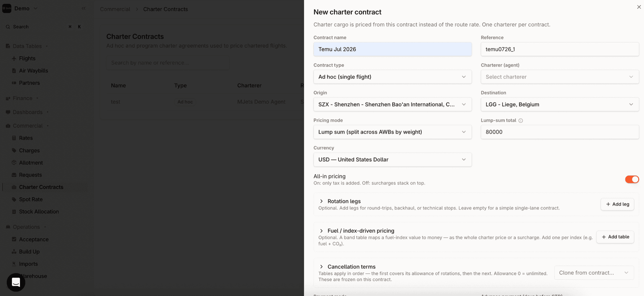Click the Spot Rate icon
The width and height of the screenshot is (644, 296).
[14, 199]
